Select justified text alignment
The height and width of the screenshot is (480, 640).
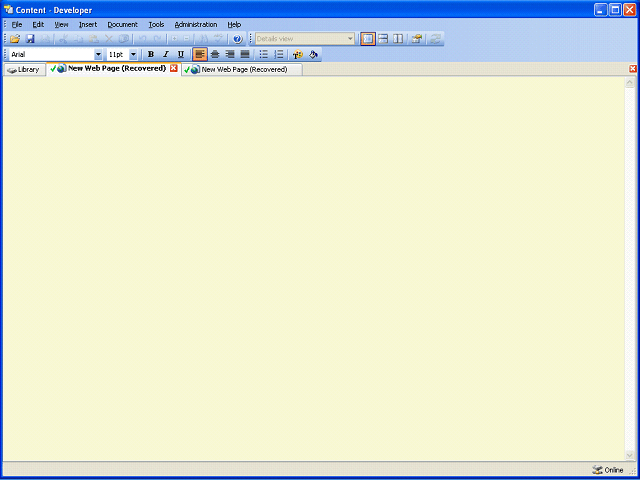click(245, 54)
